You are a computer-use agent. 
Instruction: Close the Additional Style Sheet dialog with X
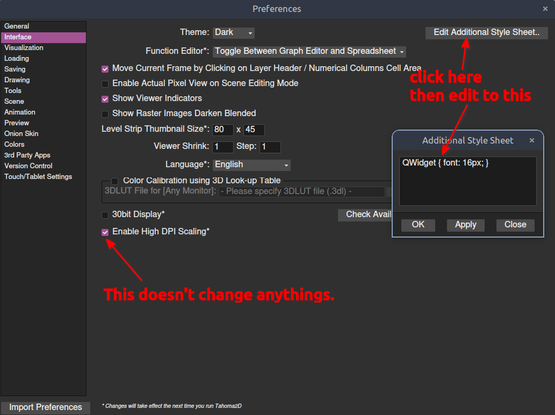(x=532, y=141)
